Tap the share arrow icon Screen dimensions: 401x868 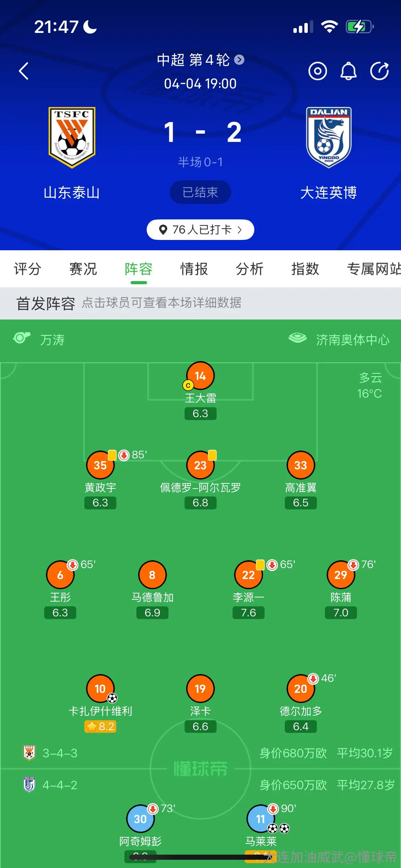[379, 71]
